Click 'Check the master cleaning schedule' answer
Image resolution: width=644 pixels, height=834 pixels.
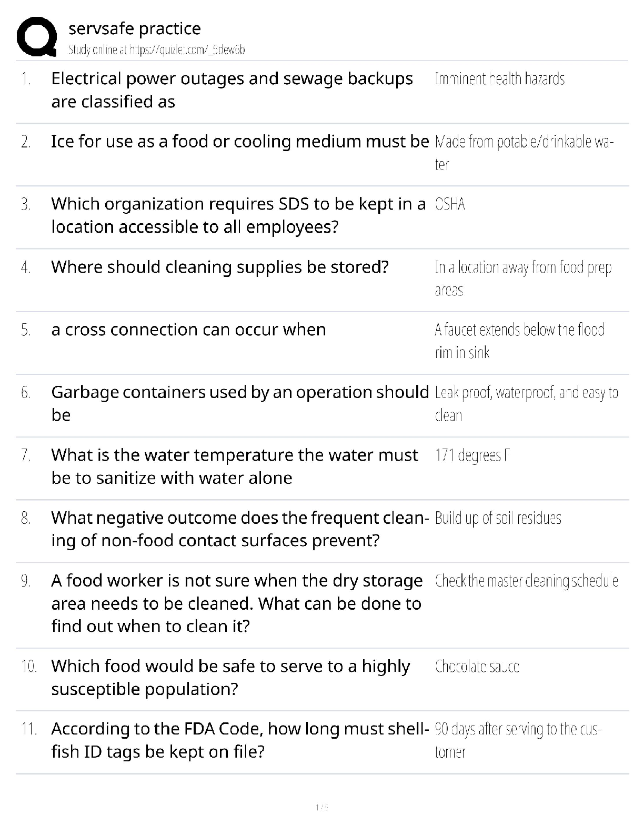(x=526, y=581)
